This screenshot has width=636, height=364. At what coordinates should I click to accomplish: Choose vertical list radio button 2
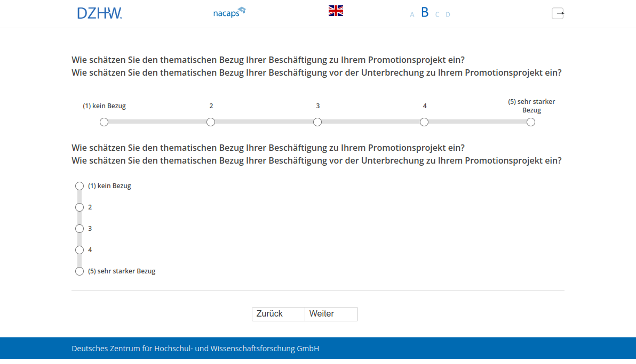click(79, 207)
